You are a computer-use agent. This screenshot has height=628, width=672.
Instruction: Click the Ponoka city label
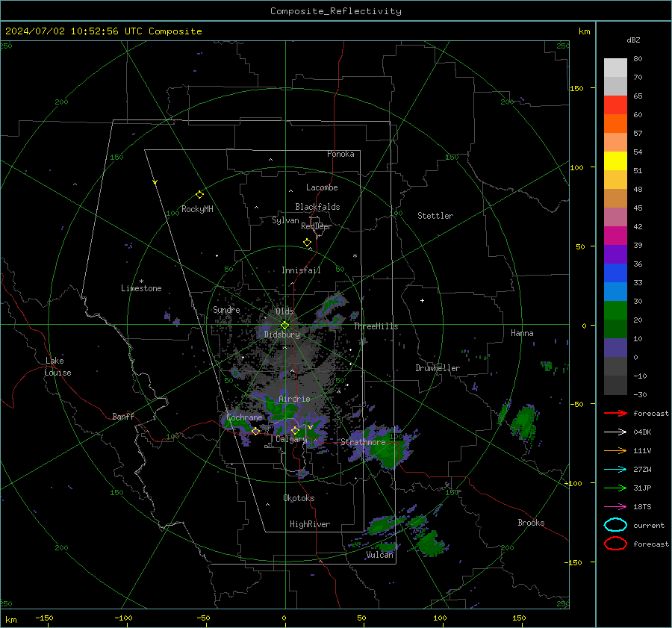[340, 154]
